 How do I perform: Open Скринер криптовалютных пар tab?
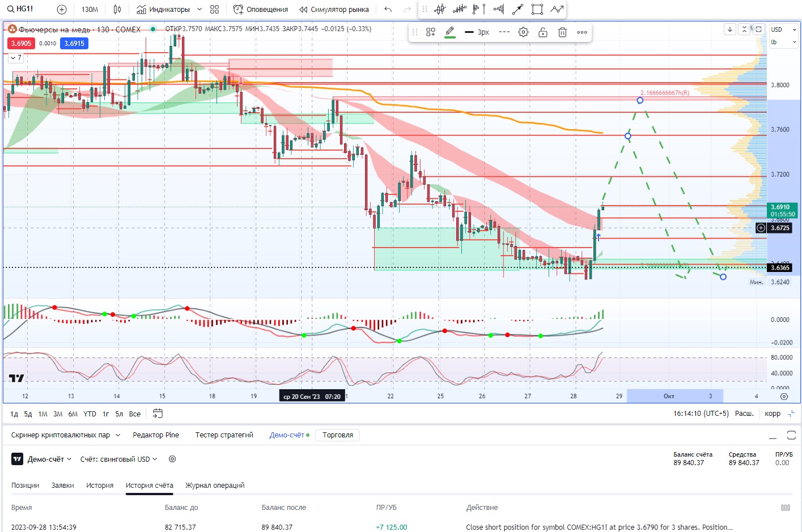(66, 435)
